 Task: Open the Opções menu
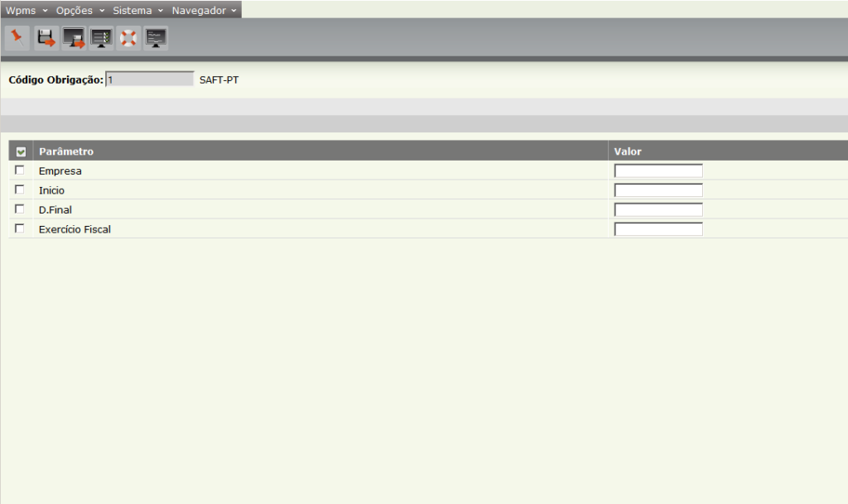point(80,10)
